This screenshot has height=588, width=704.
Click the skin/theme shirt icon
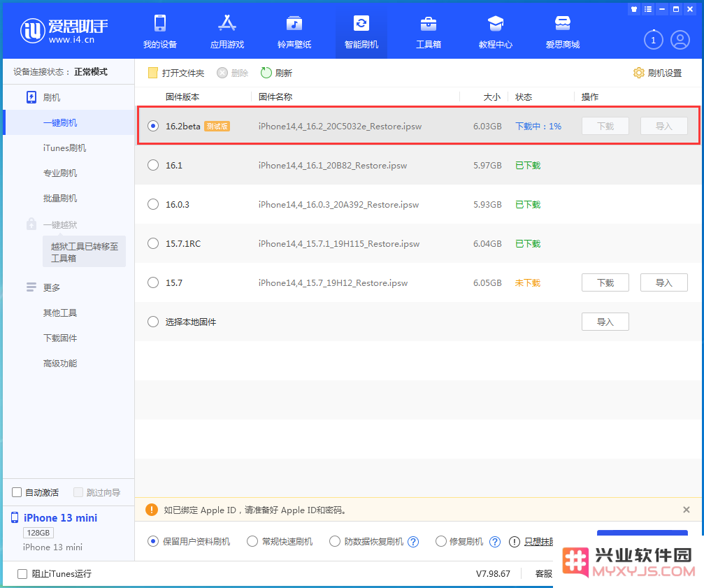(x=634, y=9)
